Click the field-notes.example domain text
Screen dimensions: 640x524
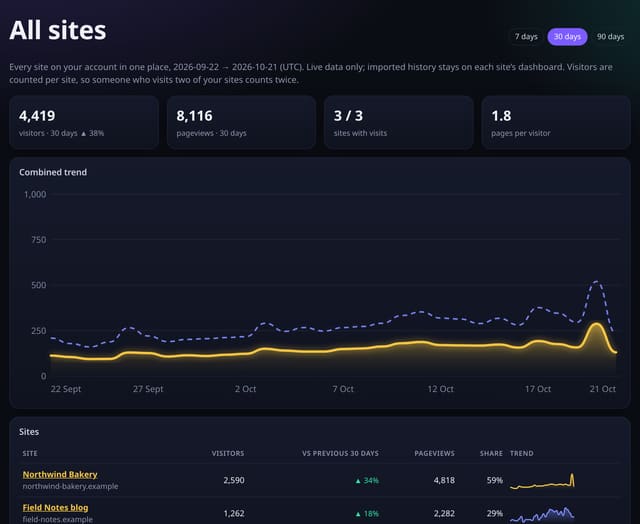pyautogui.click(x=58, y=520)
